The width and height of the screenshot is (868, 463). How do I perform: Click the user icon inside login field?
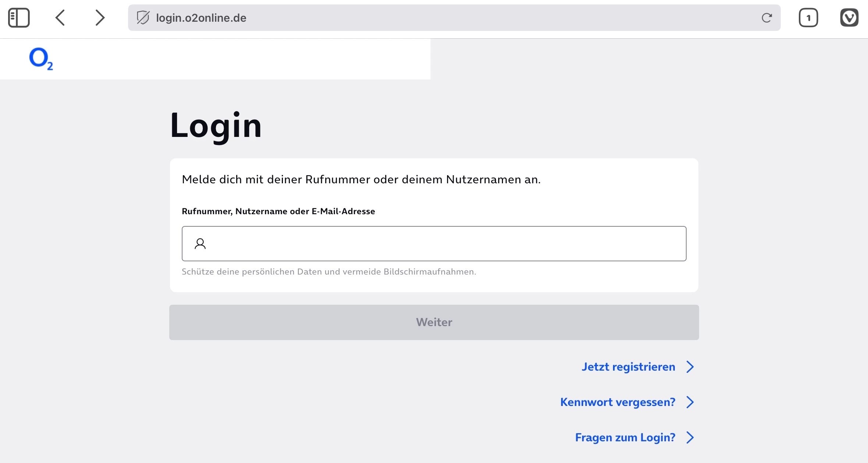pyautogui.click(x=200, y=244)
